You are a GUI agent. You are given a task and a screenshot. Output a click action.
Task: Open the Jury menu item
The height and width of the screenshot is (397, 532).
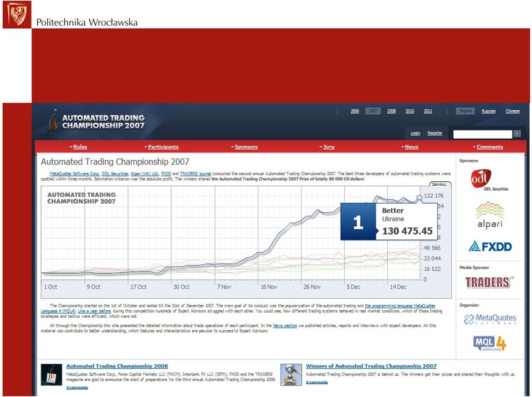[x=329, y=147]
